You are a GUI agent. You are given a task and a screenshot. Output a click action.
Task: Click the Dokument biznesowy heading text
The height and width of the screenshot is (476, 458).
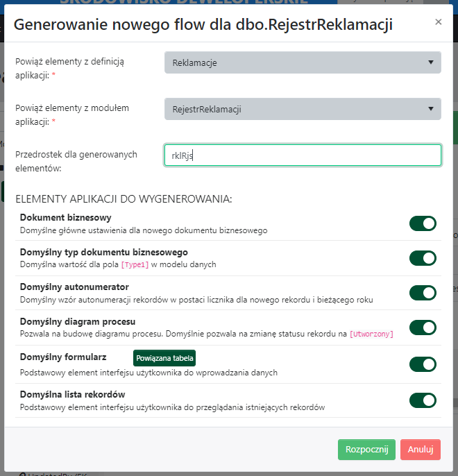pyautogui.click(x=65, y=218)
